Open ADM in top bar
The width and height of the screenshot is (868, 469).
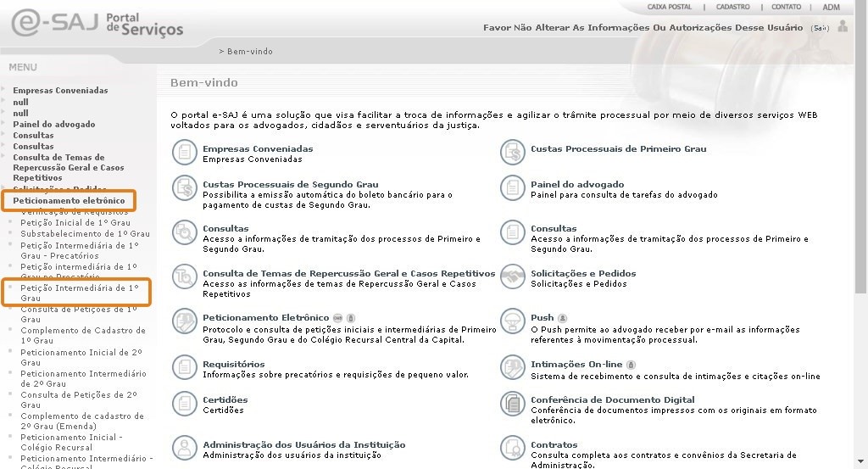click(831, 7)
